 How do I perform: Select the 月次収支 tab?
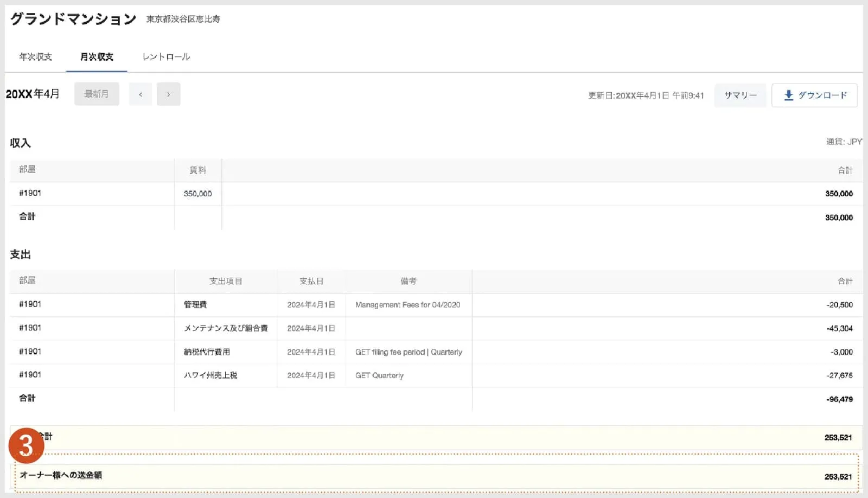pos(97,57)
